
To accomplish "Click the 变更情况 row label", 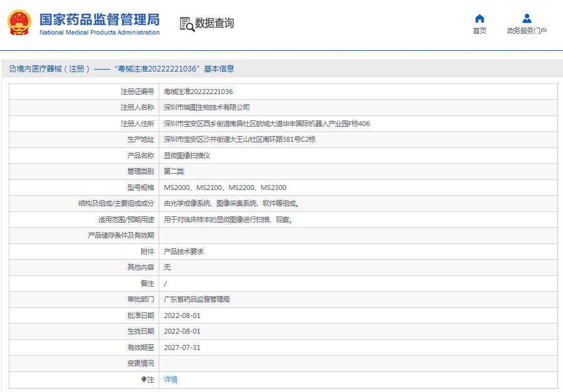I will pyautogui.click(x=140, y=363).
